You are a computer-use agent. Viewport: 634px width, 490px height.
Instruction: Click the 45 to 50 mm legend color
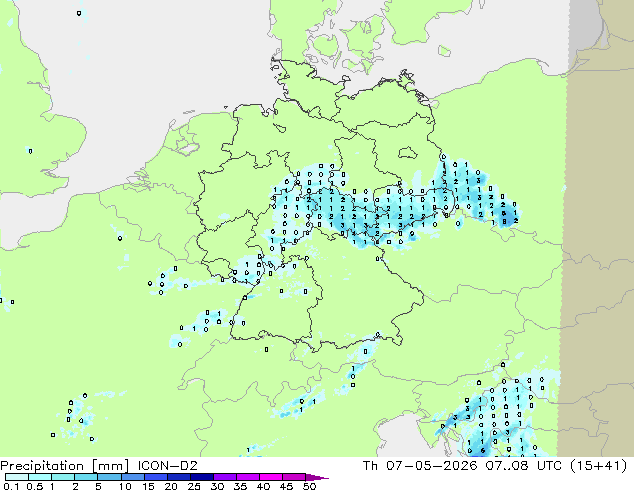pyautogui.click(x=294, y=477)
